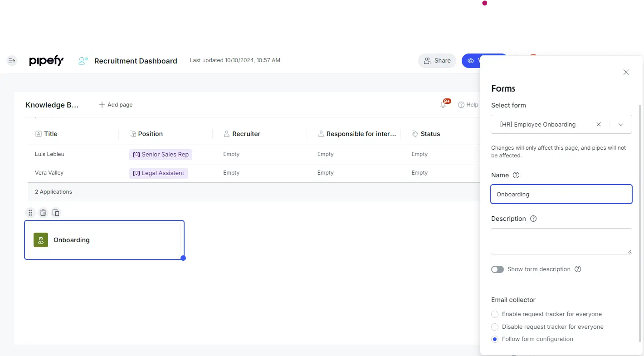Click the tag icon in the Status column header
Viewport: 644px width, 356px height.
[x=415, y=133]
